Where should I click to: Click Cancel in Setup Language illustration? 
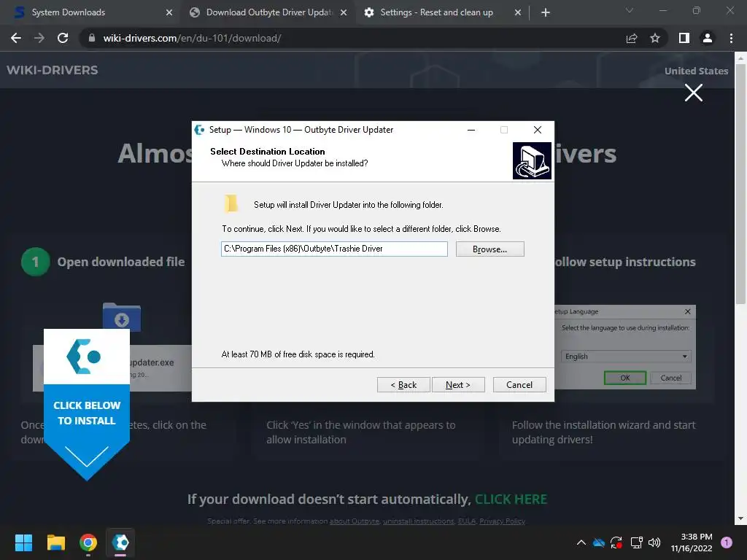pyautogui.click(x=671, y=378)
